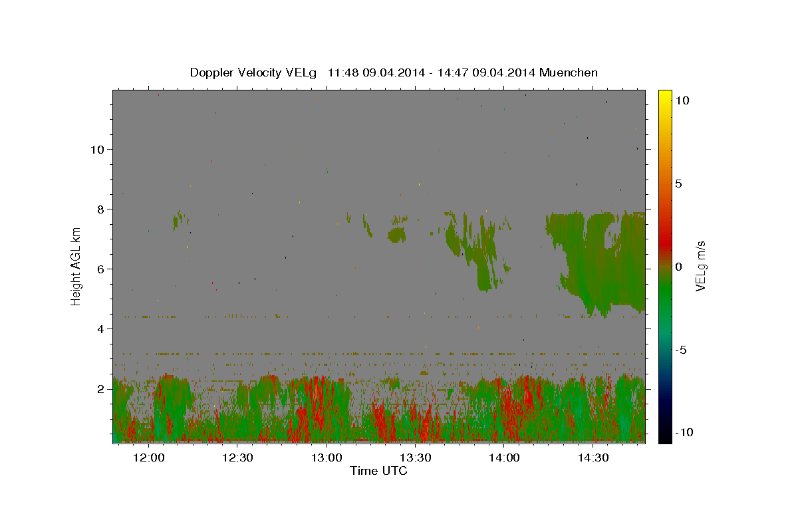
Task: Click the height label '4'
Action: point(100,329)
